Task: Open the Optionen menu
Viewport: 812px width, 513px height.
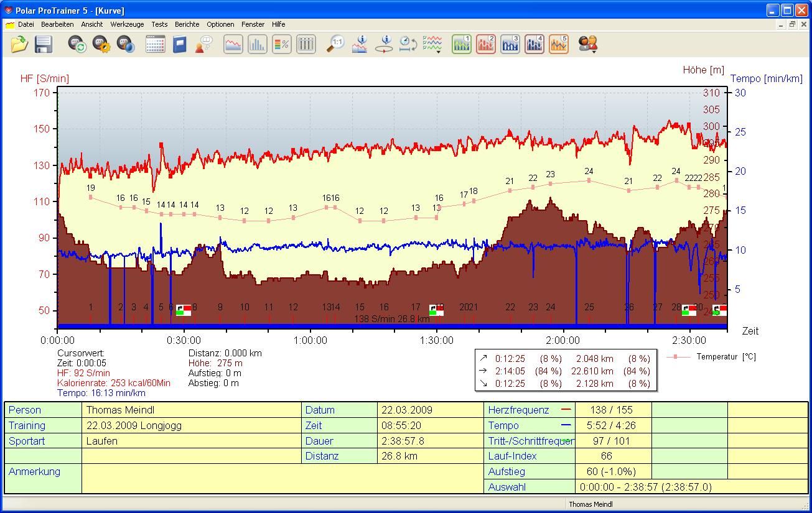Action: [x=221, y=24]
